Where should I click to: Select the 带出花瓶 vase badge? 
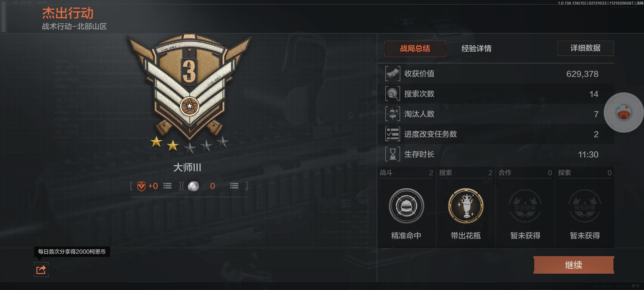[466, 206]
